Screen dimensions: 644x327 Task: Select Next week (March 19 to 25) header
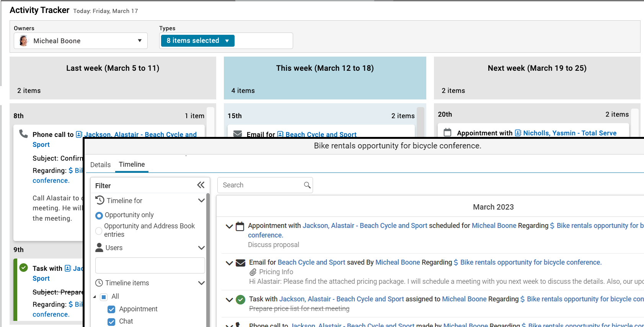click(537, 78)
